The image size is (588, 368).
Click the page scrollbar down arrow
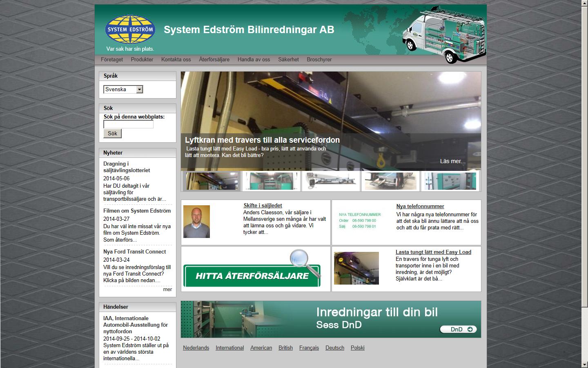coord(584,364)
